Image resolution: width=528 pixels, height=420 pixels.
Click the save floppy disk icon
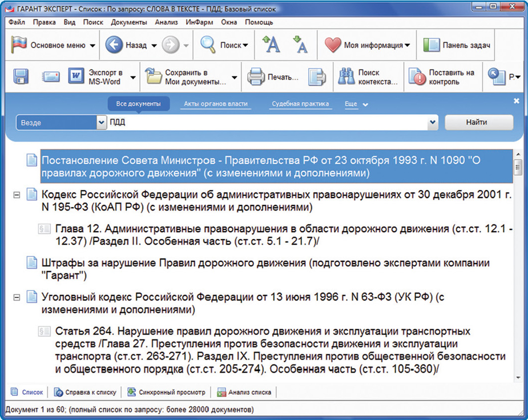pyautogui.click(x=21, y=76)
